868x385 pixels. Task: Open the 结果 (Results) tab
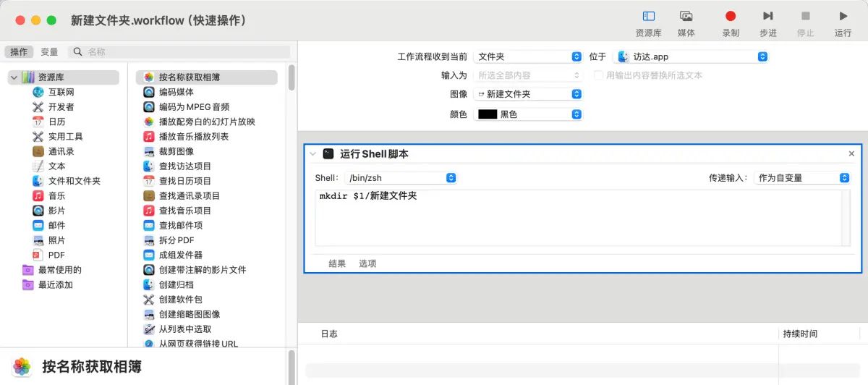click(x=337, y=263)
